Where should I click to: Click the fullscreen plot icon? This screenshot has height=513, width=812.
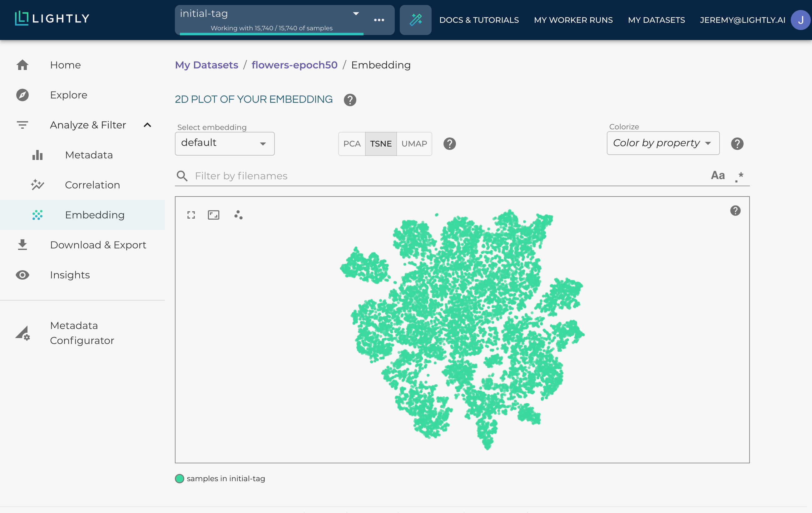pyautogui.click(x=191, y=215)
